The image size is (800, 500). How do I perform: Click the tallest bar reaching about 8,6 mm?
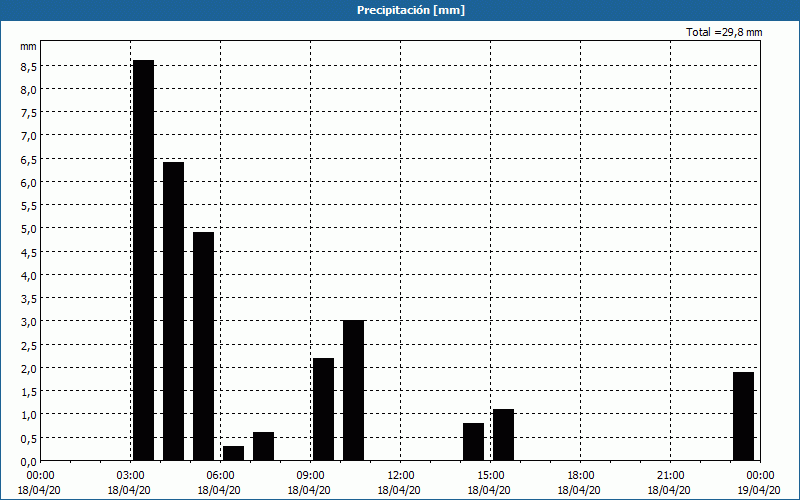(143, 260)
